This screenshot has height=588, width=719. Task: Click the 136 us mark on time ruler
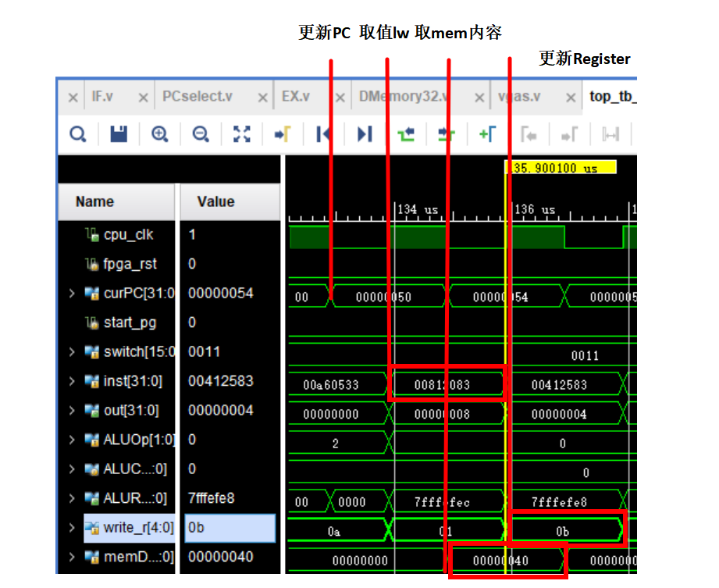click(x=535, y=209)
